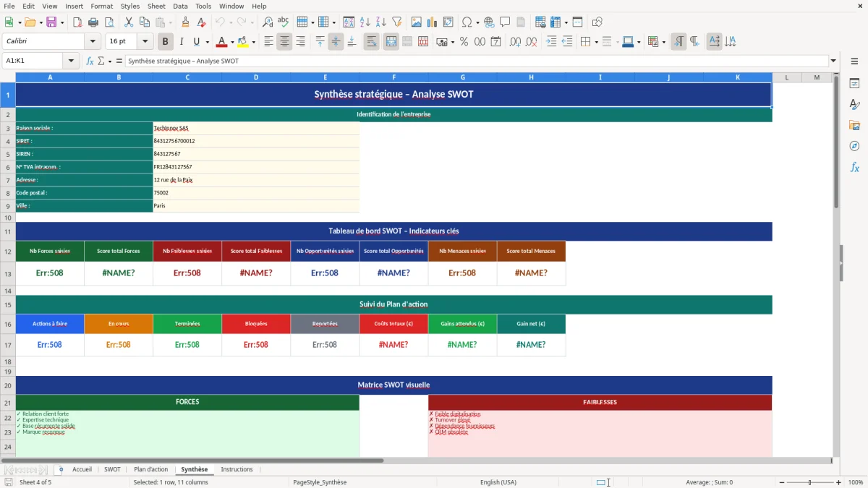This screenshot has height=488, width=868.
Task: Switch to the SWOT sheet tab
Action: click(112, 469)
